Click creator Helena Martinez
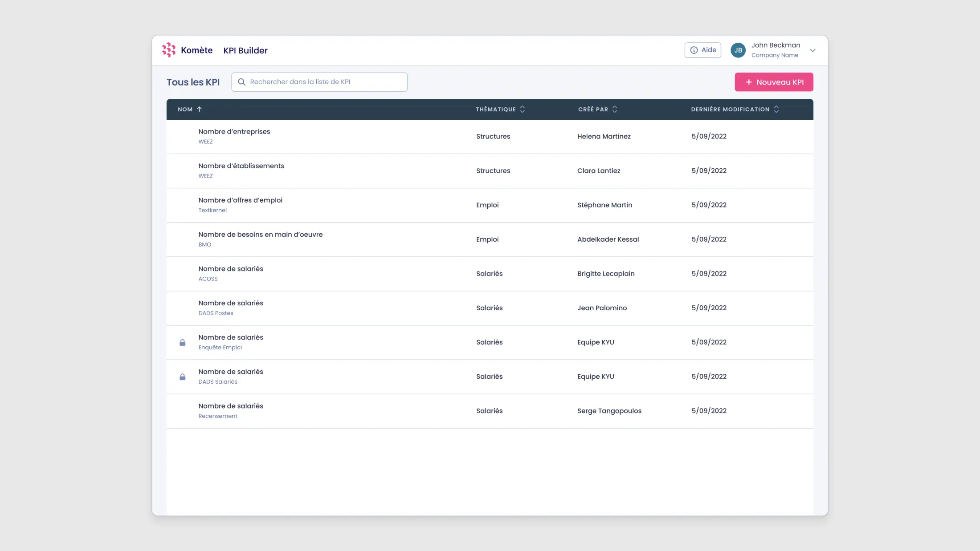 (x=604, y=136)
